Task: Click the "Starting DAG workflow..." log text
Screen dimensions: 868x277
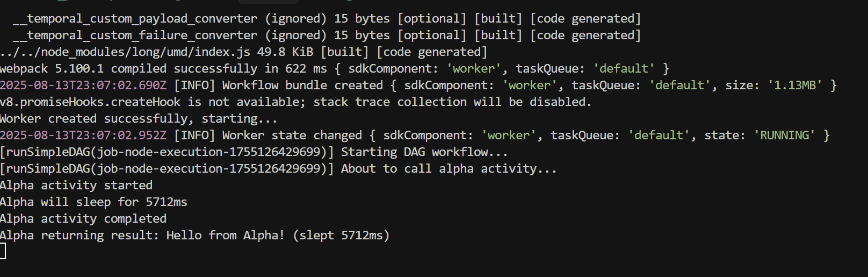Action: tap(424, 152)
